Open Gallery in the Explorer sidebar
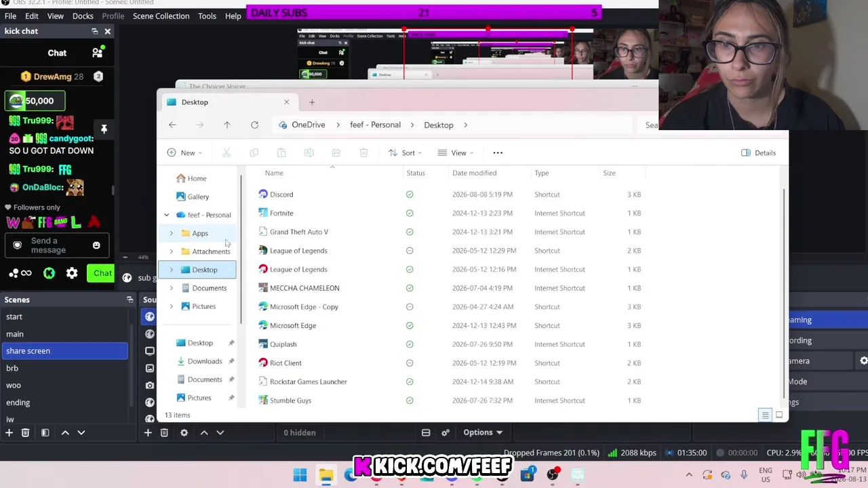The image size is (868, 488). click(x=198, y=197)
